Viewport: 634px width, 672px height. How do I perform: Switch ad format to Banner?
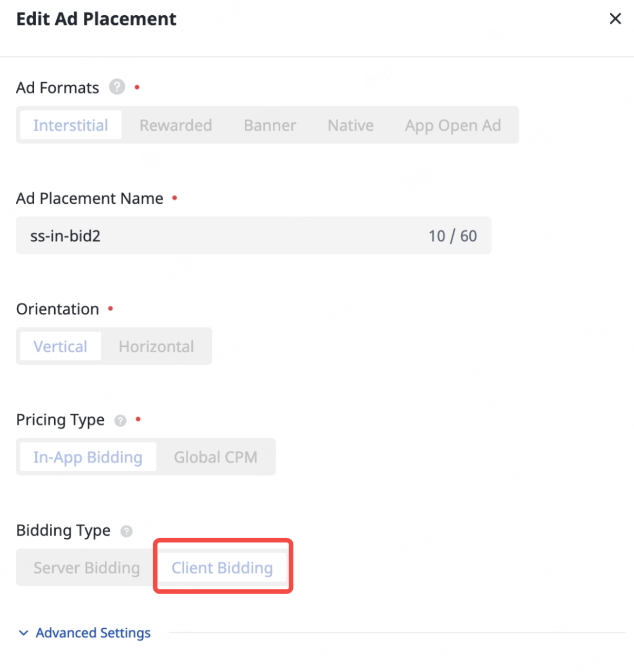270,125
